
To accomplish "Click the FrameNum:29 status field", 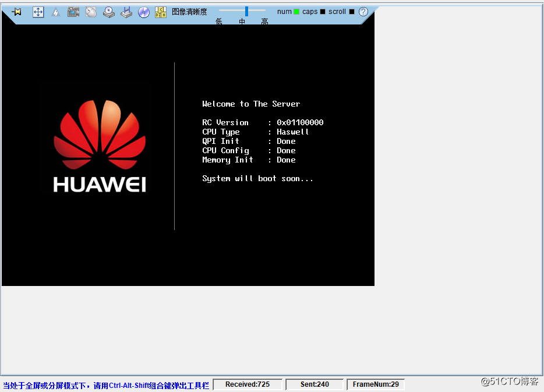I will pyautogui.click(x=376, y=384).
